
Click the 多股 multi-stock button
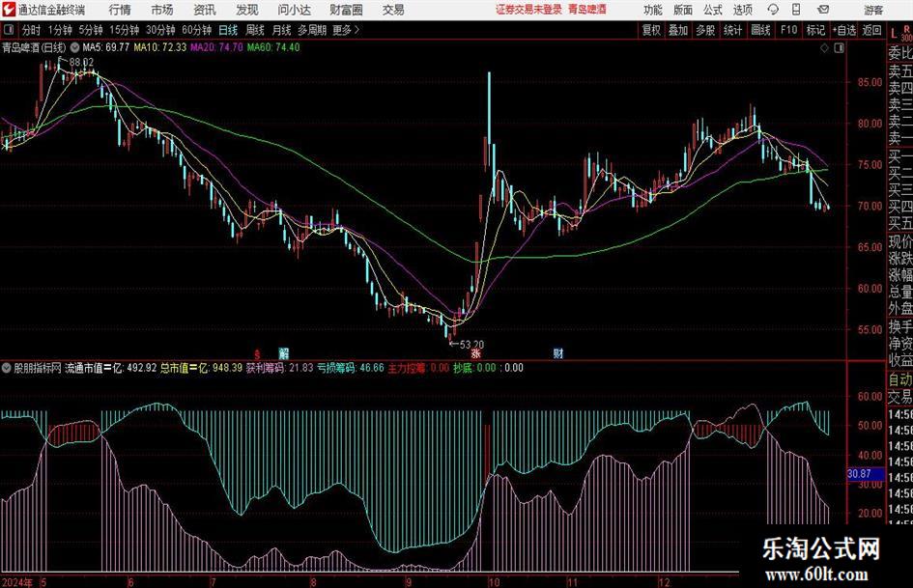coord(705,30)
